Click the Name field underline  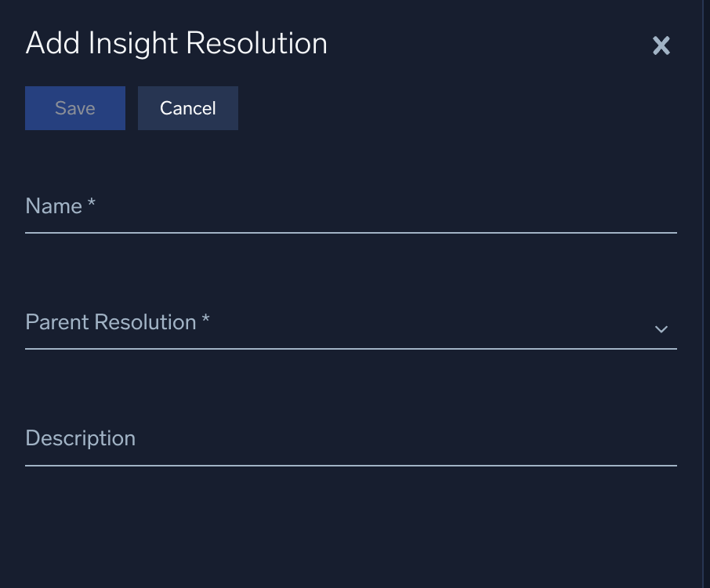351,232
